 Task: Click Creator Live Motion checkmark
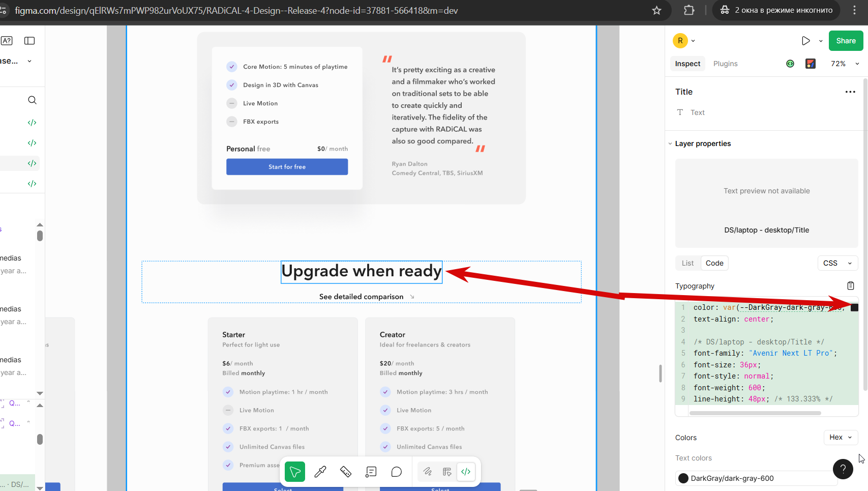pos(385,410)
